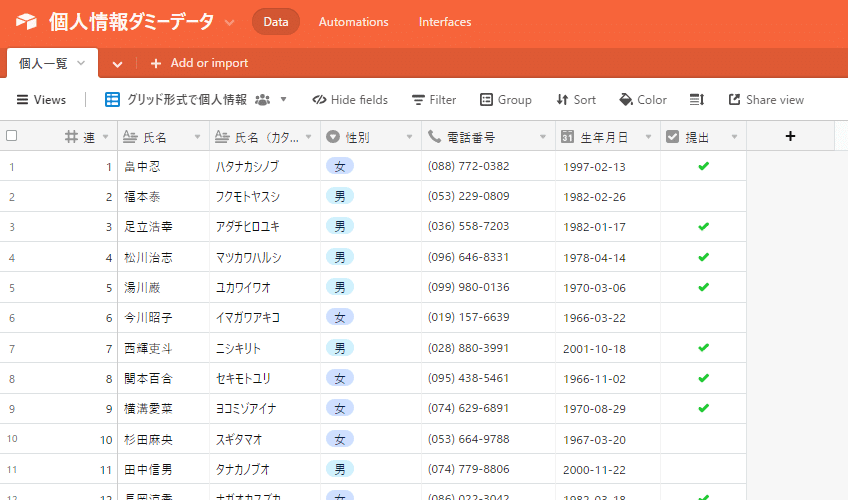
Task: Select the name cell 横溝愛菜
Action: (x=163, y=409)
